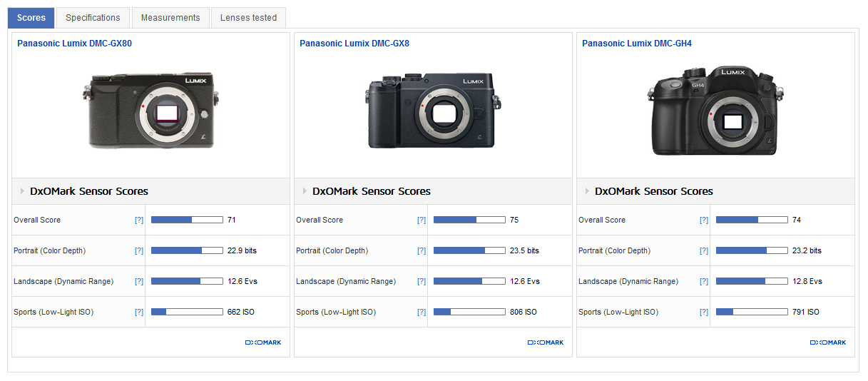Click the GX80 camera product image
This screenshot has height=381, width=868.
point(150,110)
